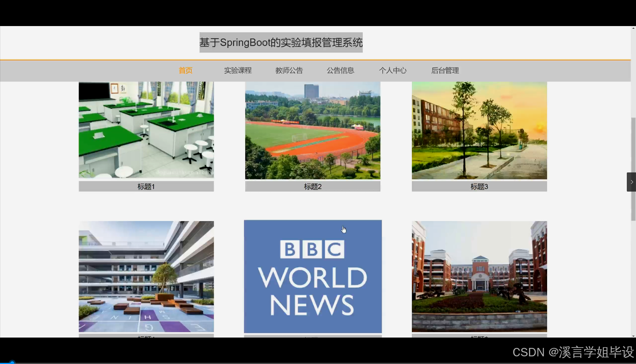Click the scrollbar down arrow
The height and width of the screenshot is (364, 636).
(633, 336)
